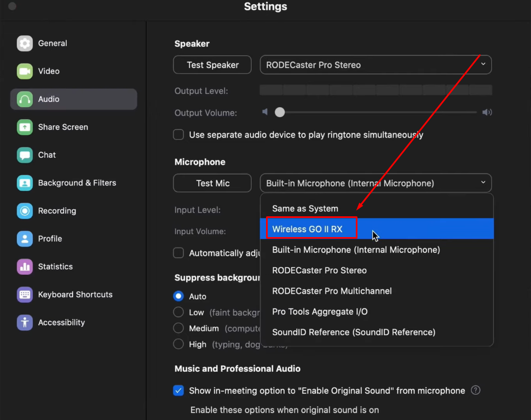
Task: Open General settings gear icon
Action: pos(25,43)
